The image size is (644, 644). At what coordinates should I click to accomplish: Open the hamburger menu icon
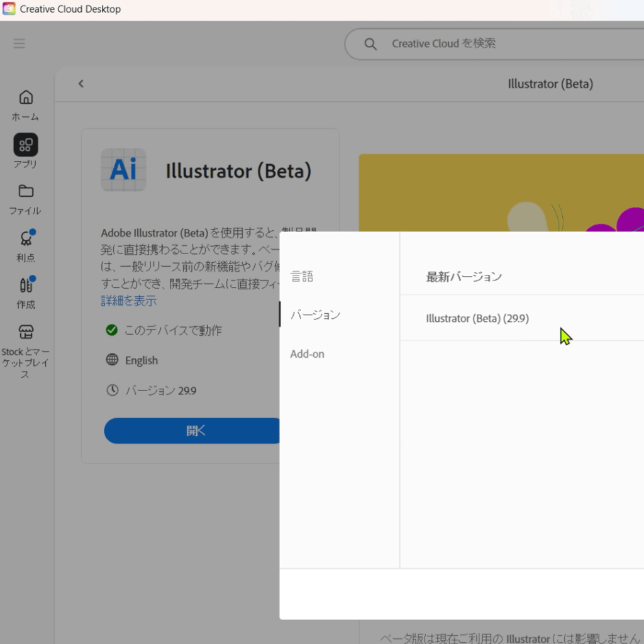19,43
